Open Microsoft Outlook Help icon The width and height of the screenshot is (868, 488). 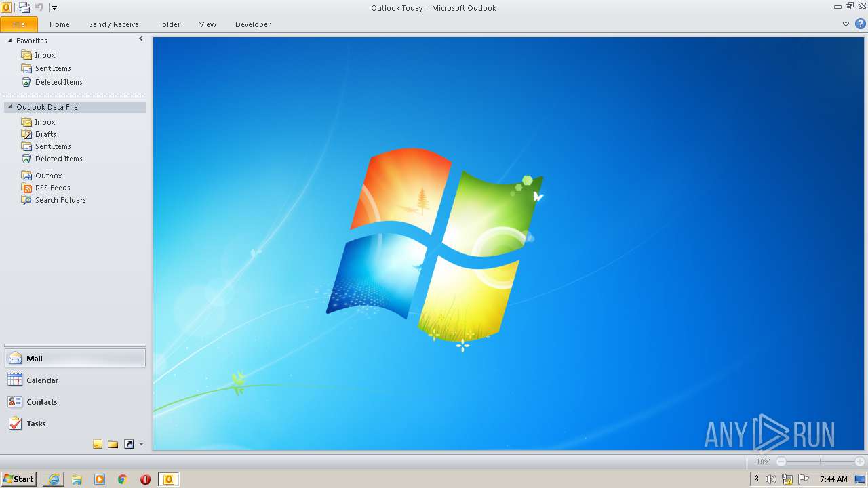click(860, 24)
